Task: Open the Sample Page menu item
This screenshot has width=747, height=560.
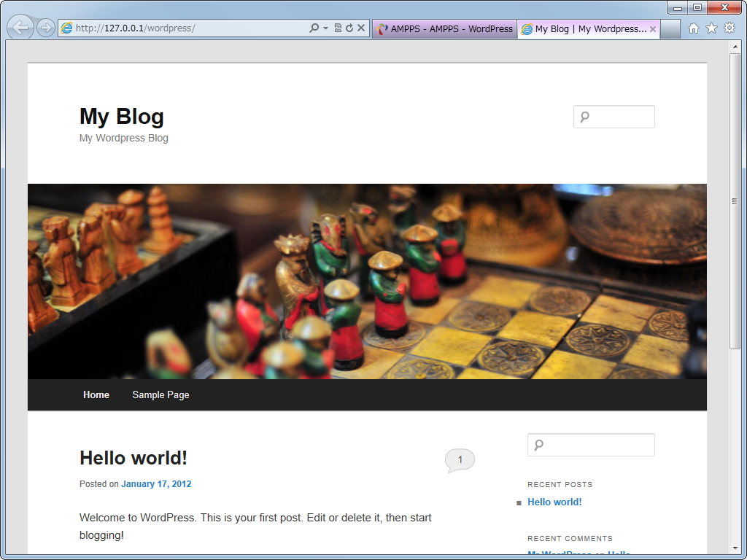Action: tap(160, 394)
